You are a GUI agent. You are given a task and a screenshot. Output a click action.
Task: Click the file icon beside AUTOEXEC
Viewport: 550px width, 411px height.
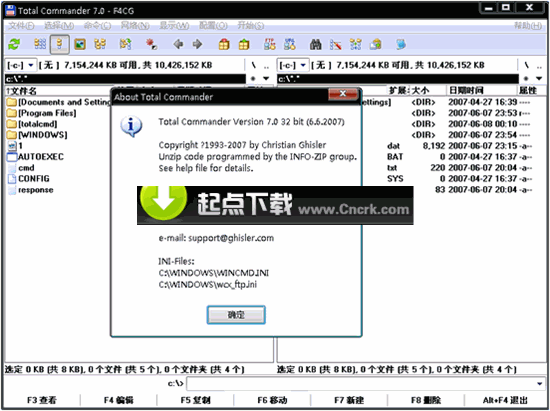coord(12,157)
